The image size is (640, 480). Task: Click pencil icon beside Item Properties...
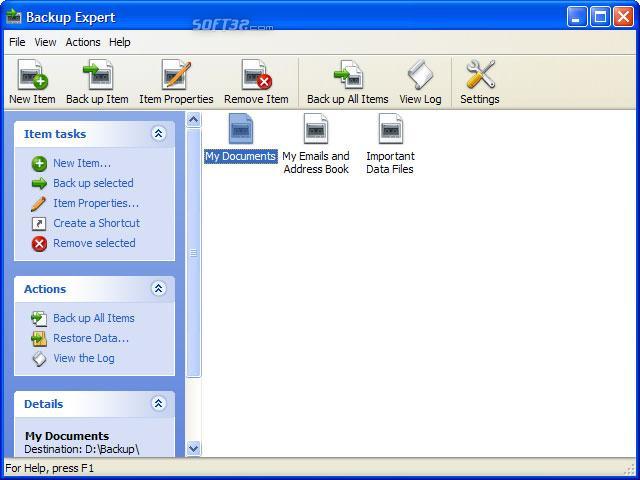pyautogui.click(x=39, y=204)
